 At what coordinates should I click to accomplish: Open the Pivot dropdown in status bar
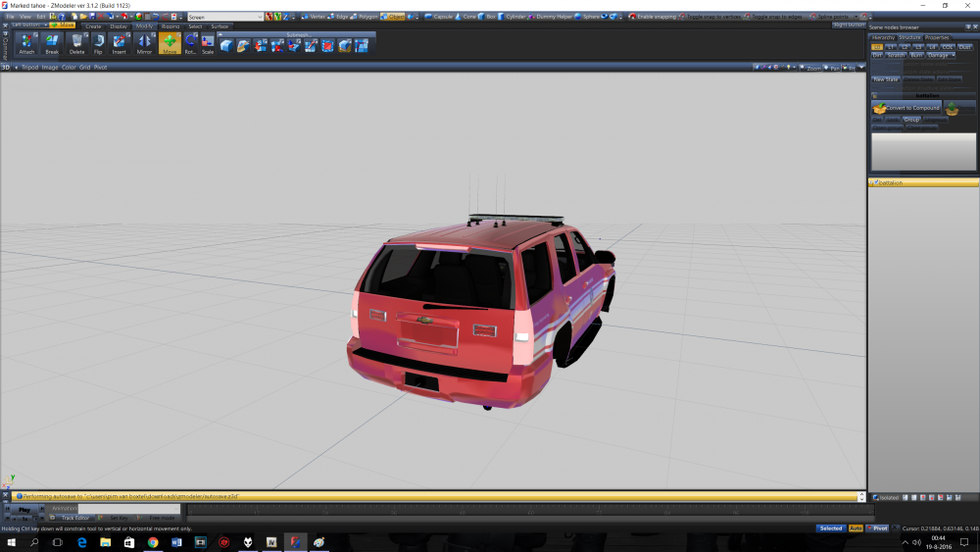click(878, 528)
